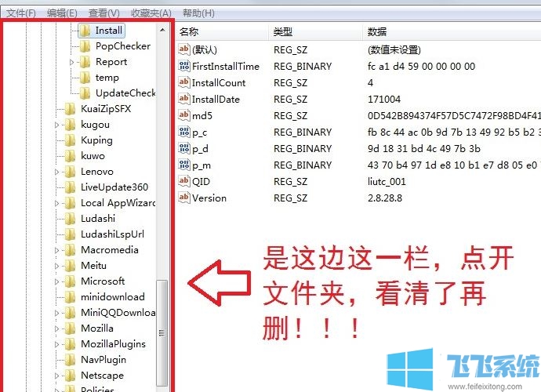
Task: Sort by the 名称 column header
Action: point(222,31)
